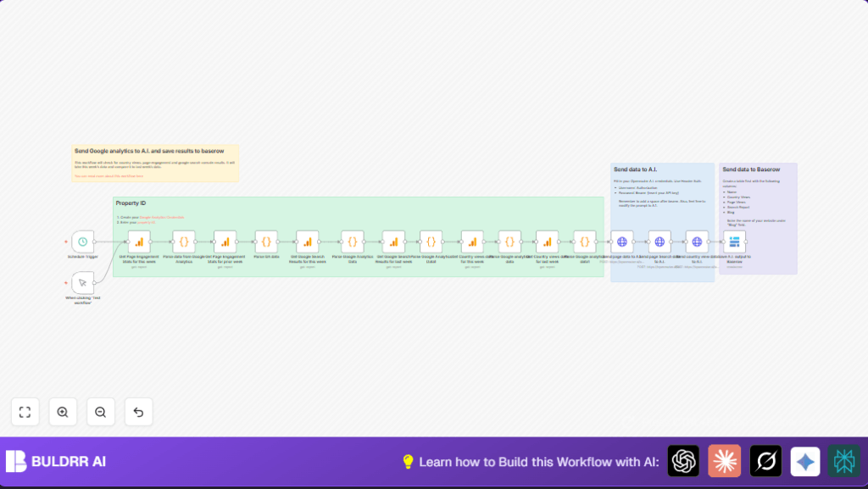The height and width of the screenshot is (489, 868).
Task: Open 'Get Page Engagement Stats for this week' node
Action: pyautogui.click(x=139, y=242)
